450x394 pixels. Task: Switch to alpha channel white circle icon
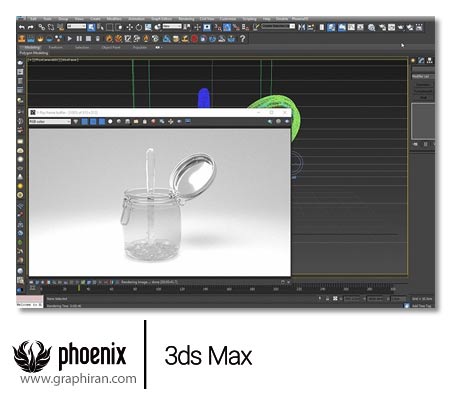[x=110, y=122]
